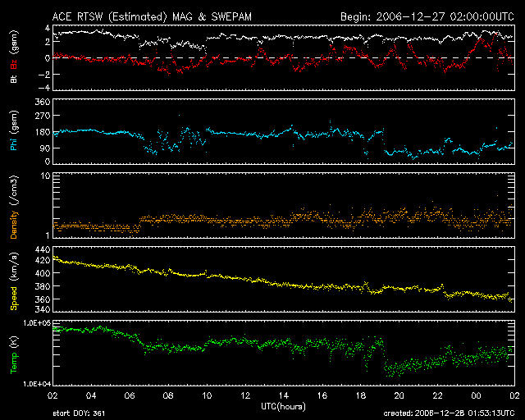
Task: Click the '16' hour label on the time axis
Action: click(x=322, y=395)
